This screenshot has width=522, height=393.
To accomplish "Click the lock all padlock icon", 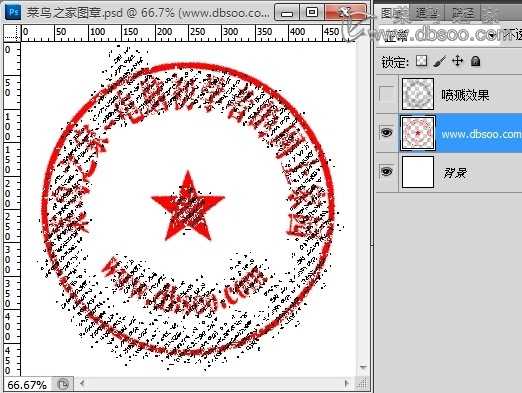I will coord(475,61).
